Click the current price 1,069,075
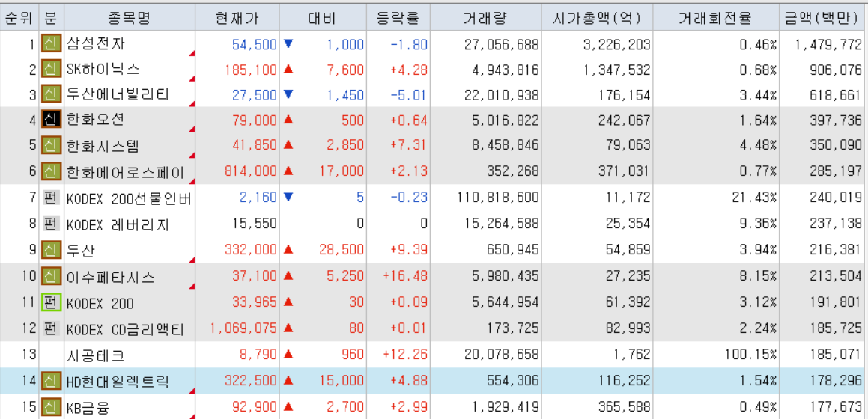This screenshot has width=868, height=419. click(x=243, y=329)
